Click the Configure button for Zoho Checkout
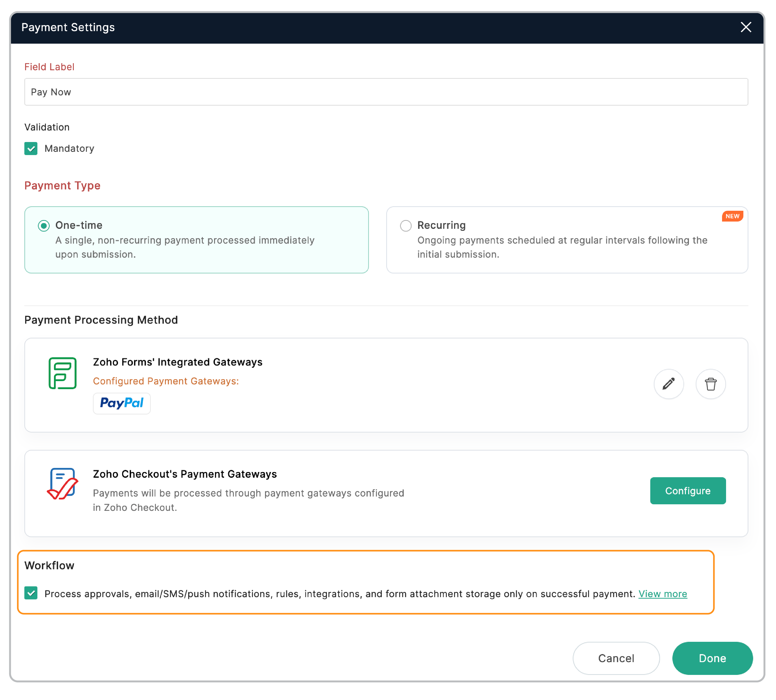Viewport: 776px width, 700px height. (x=687, y=491)
